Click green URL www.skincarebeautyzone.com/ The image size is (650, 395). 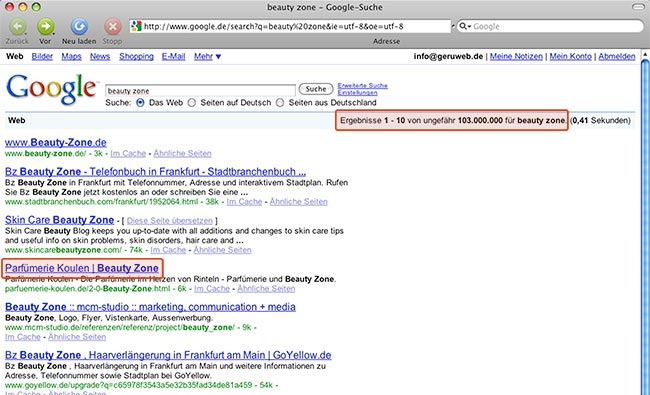tap(63, 250)
